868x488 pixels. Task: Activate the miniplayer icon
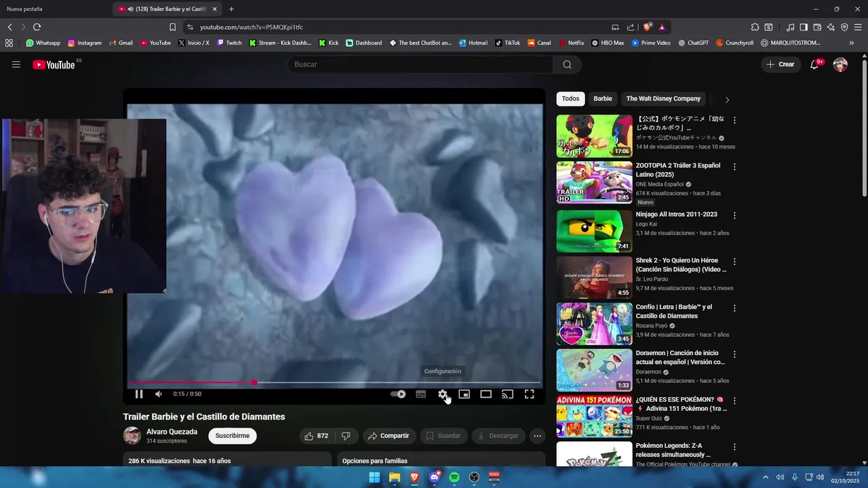(465, 394)
